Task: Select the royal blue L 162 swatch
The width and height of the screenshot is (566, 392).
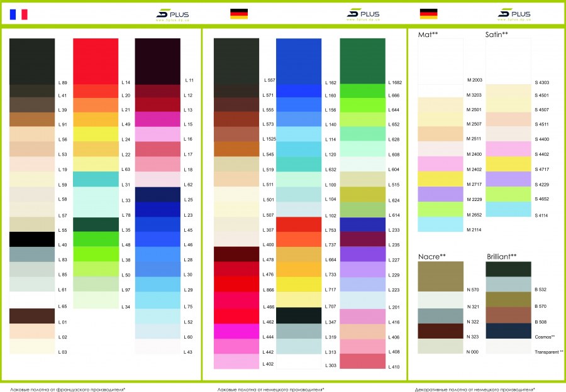Action: click(x=299, y=61)
